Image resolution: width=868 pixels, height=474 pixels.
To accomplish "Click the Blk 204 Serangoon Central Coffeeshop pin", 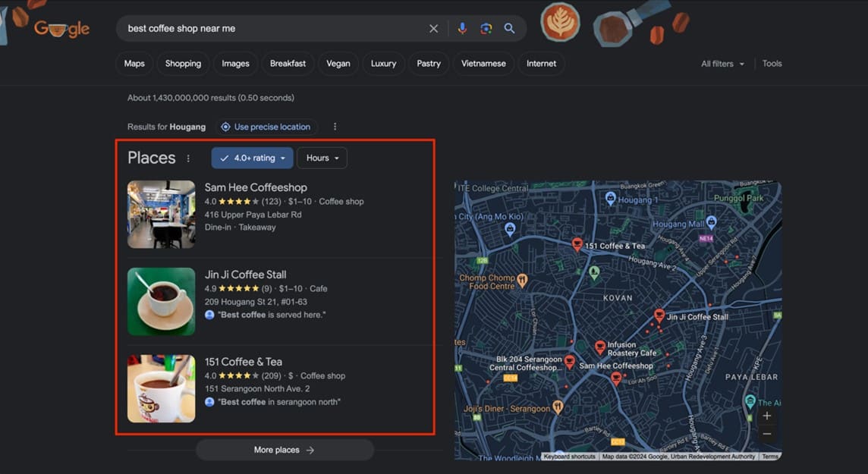I will [x=569, y=363].
